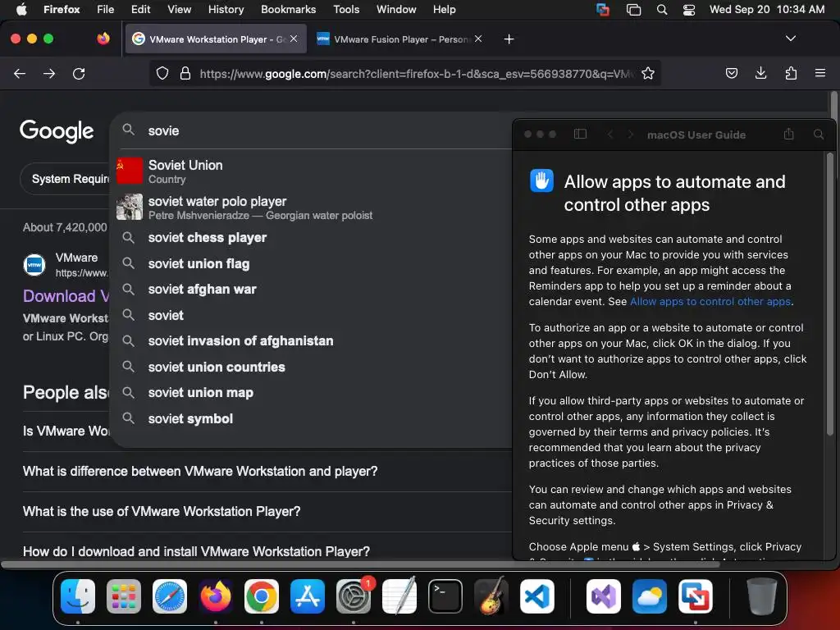Open the Save to Pocket icon
The width and height of the screenshot is (840, 630).
click(731, 73)
